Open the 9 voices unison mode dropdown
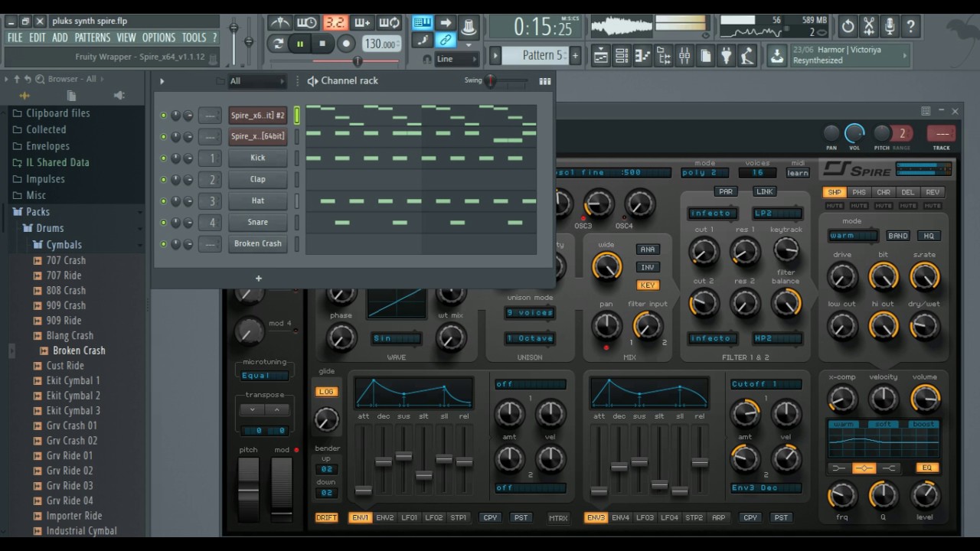The width and height of the screenshot is (980, 551). (530, 313)
